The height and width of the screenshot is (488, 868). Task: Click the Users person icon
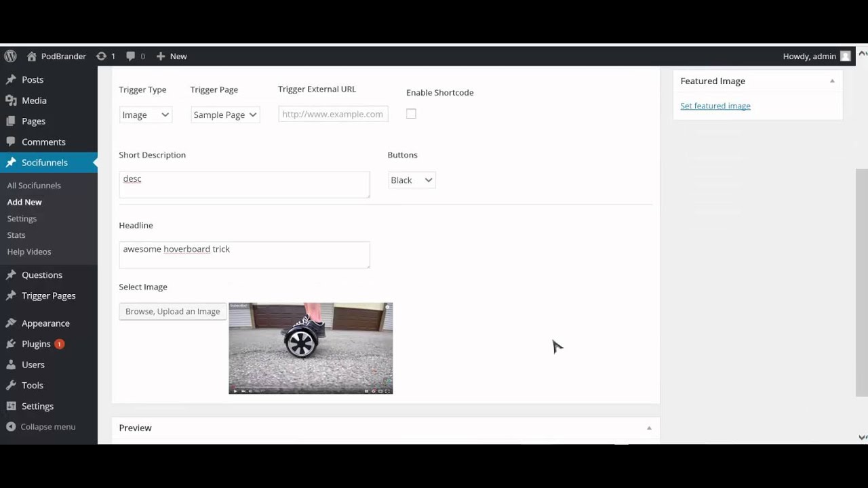point(11,365)
